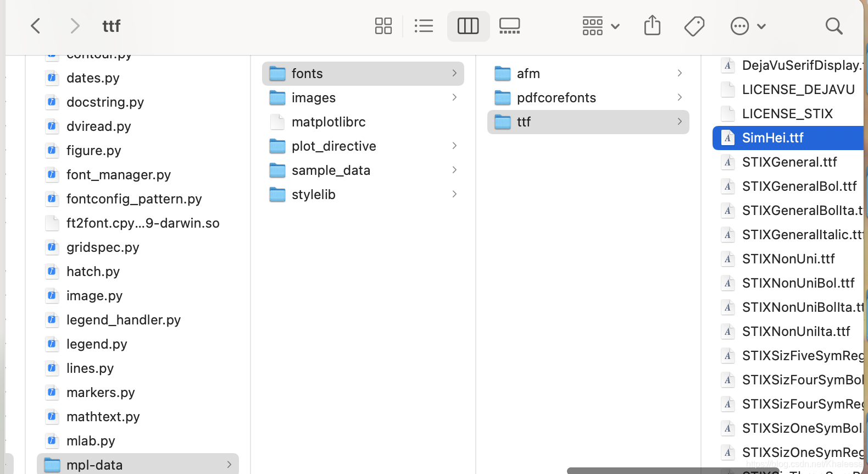Click the docstring.py file icon
This screenshot has width=868, height=474.
click(52, 102)
